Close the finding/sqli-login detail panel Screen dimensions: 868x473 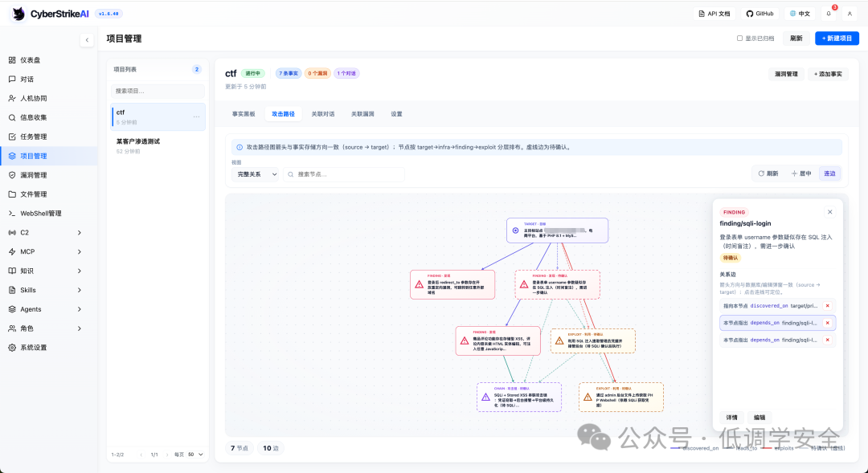(x=829, y=212)
